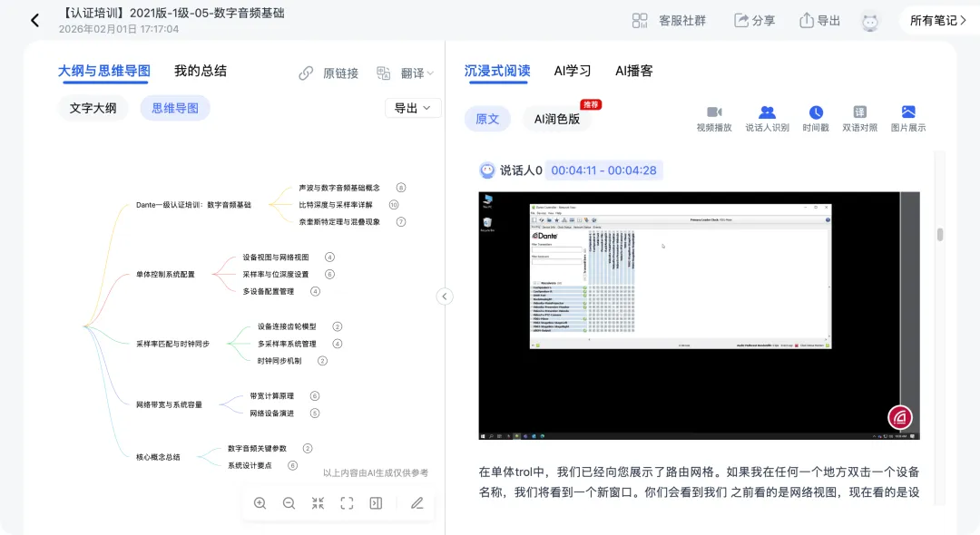Select the AI润色版 button
This screenshot has height=535, width=980.
click(x=556, y=119)
